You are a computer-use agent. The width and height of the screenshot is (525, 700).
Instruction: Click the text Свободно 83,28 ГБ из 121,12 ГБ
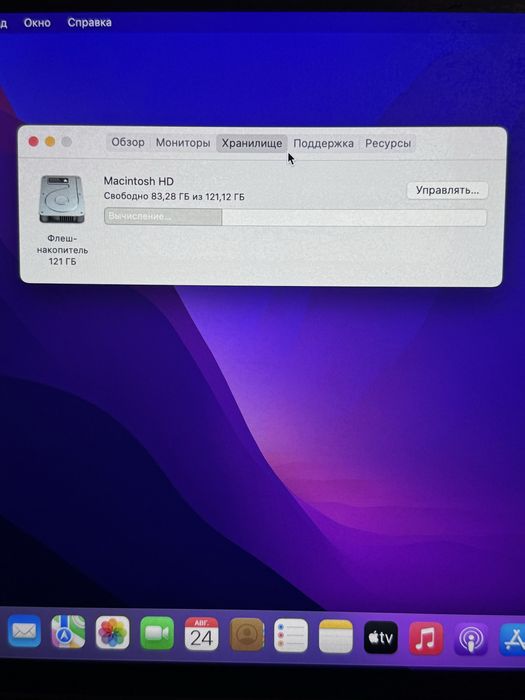[x=174, y=196]
